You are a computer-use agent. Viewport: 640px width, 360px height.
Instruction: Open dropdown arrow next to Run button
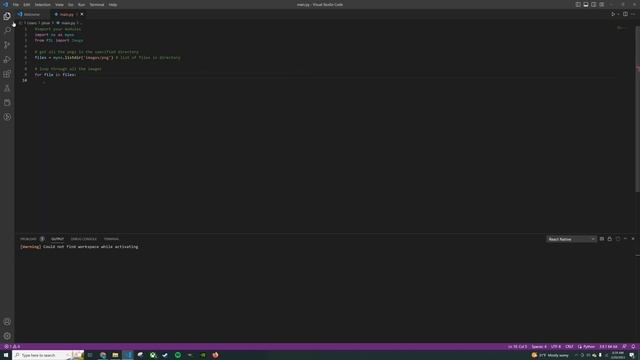point(618,14)
